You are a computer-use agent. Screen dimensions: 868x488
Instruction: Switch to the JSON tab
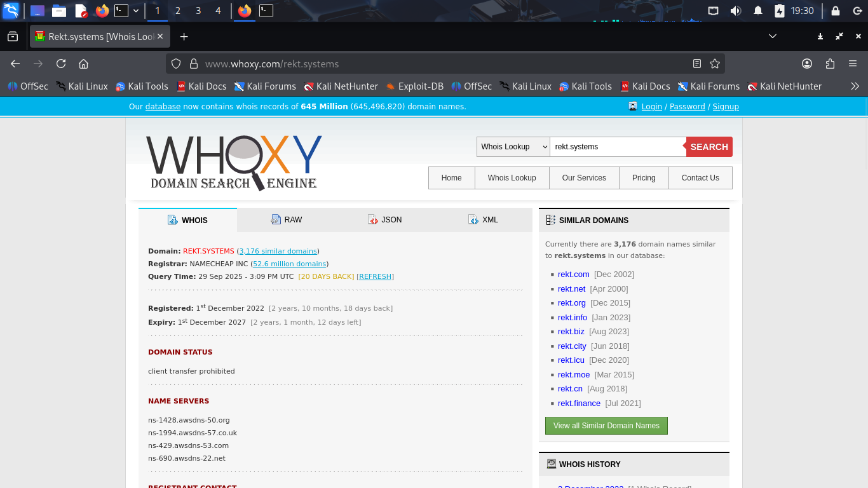click(385, 220)
